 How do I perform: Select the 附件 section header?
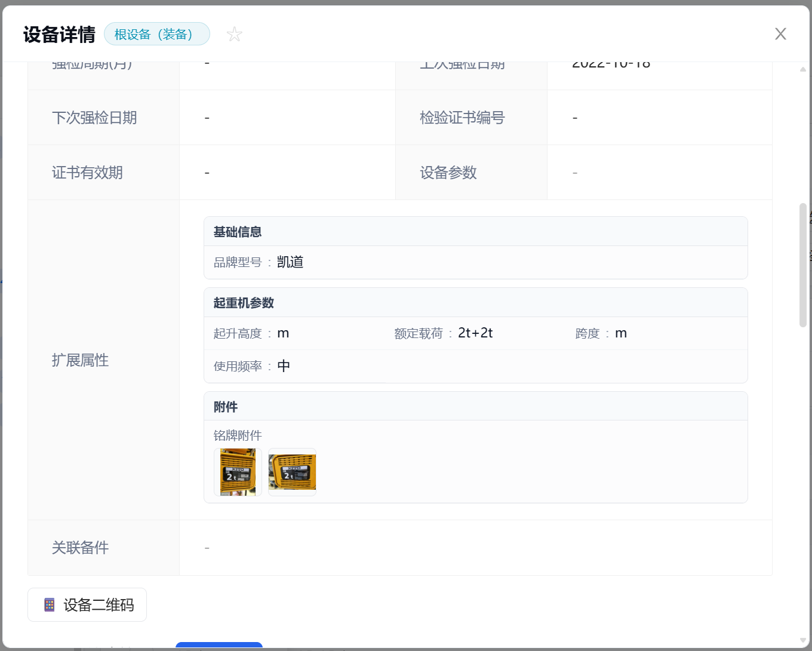476,407
